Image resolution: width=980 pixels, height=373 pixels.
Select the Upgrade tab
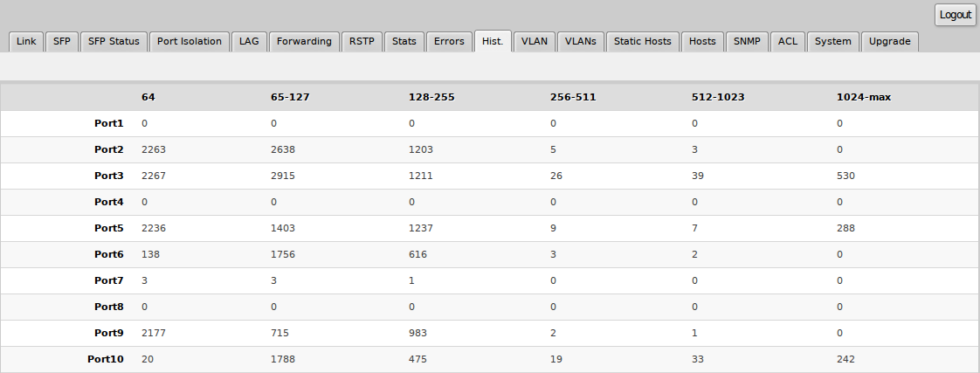(889, 42)
